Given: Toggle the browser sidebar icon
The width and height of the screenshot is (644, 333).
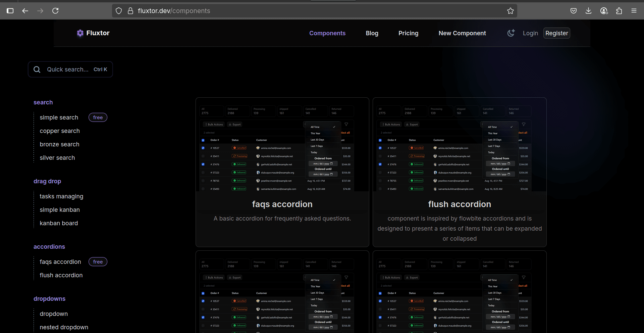Looking at the screenshot, I should [x=10, y=11].
